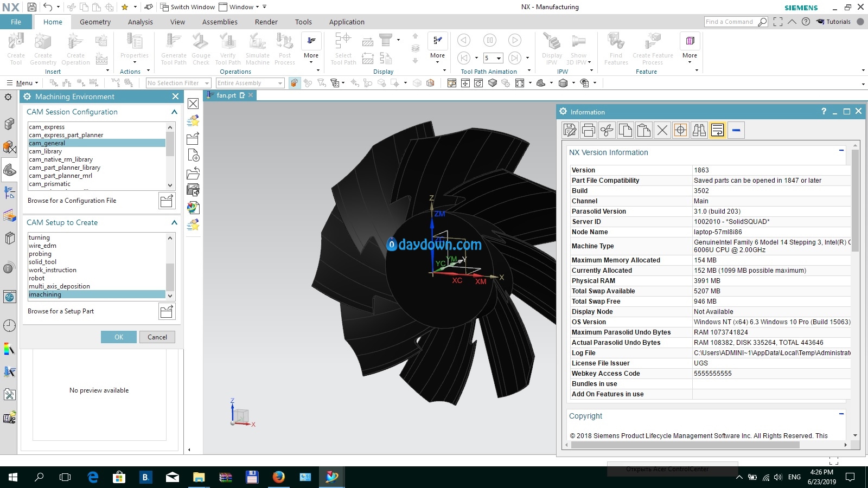
Task: Click the Pause tool path animation button
Action: tap(489, 40)
